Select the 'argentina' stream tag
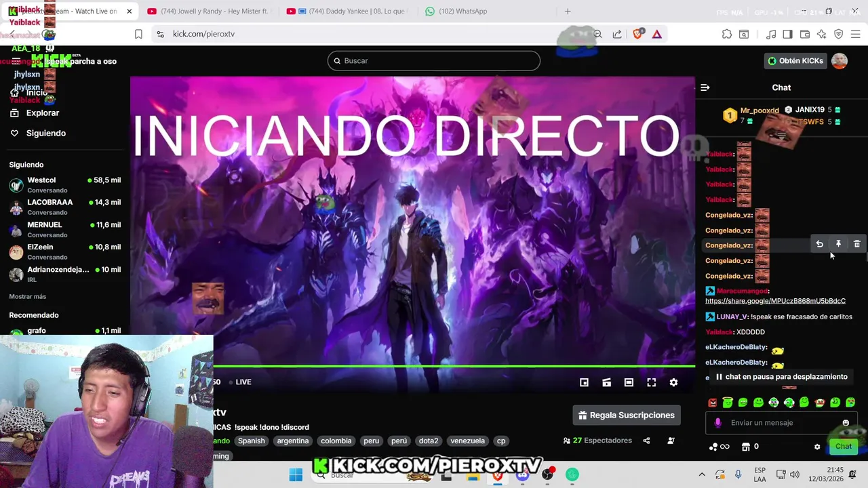Screen dimensions: 868x488 (293, 441)
